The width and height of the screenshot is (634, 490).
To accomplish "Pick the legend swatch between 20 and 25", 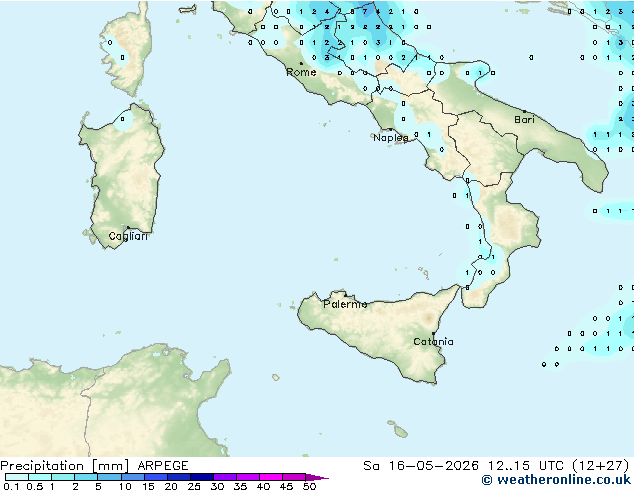I will point(179,477).
